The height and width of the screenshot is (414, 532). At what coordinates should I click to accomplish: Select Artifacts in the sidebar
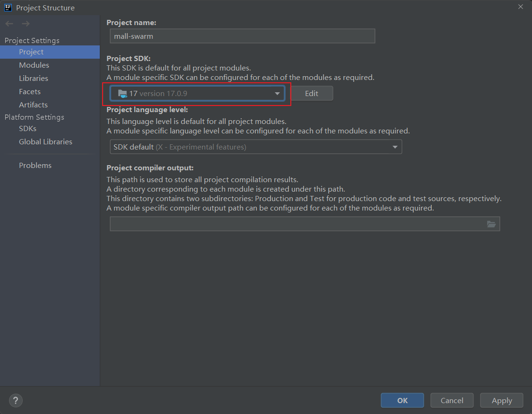(33, 105)
